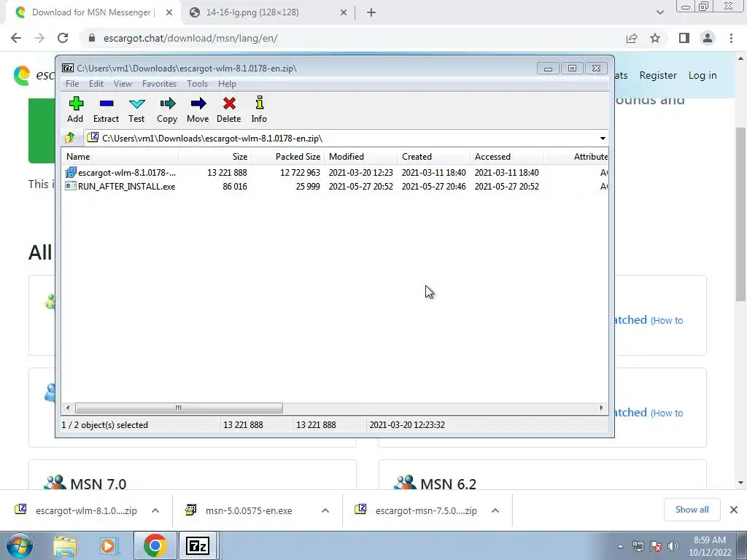
Task: Toggle Chrome side panel icon
Action: pyautogui.click(x=684, y=38)
